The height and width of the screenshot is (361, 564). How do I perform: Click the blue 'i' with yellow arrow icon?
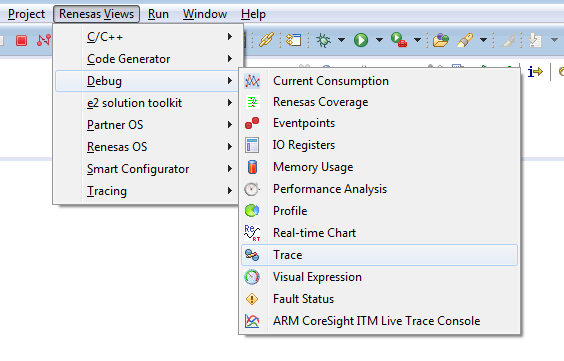(x=535, y=72)
